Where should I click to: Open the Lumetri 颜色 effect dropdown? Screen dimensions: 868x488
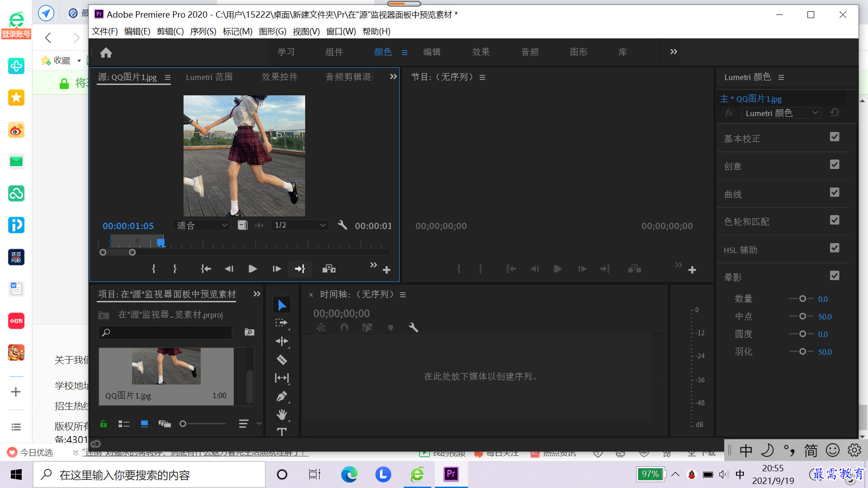coord(781,113)
